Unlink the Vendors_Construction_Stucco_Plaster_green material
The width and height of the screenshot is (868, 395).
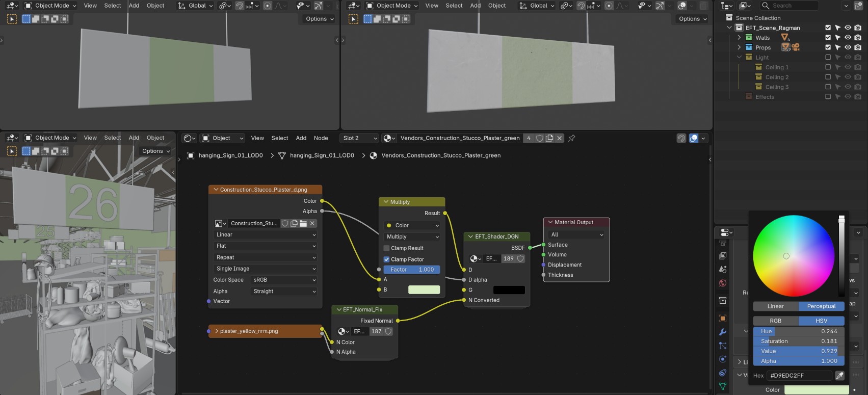(559, 138)
